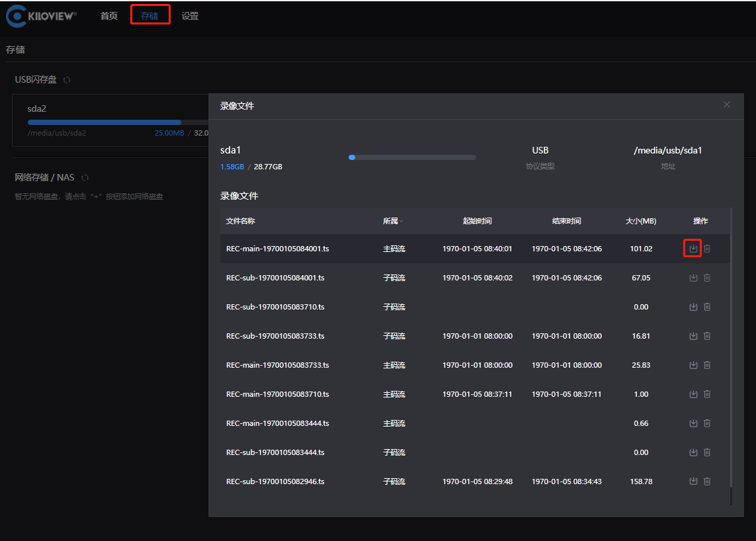756x541 pixels.
Task: Delete REC-sub-19700105084001.ts file
Action: 707,278
